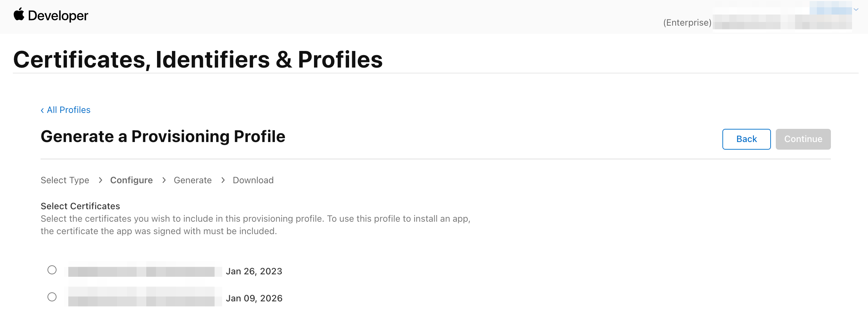Open the blurred account name menu
Viewport: 868px width, 336px height.
[831, 10]
